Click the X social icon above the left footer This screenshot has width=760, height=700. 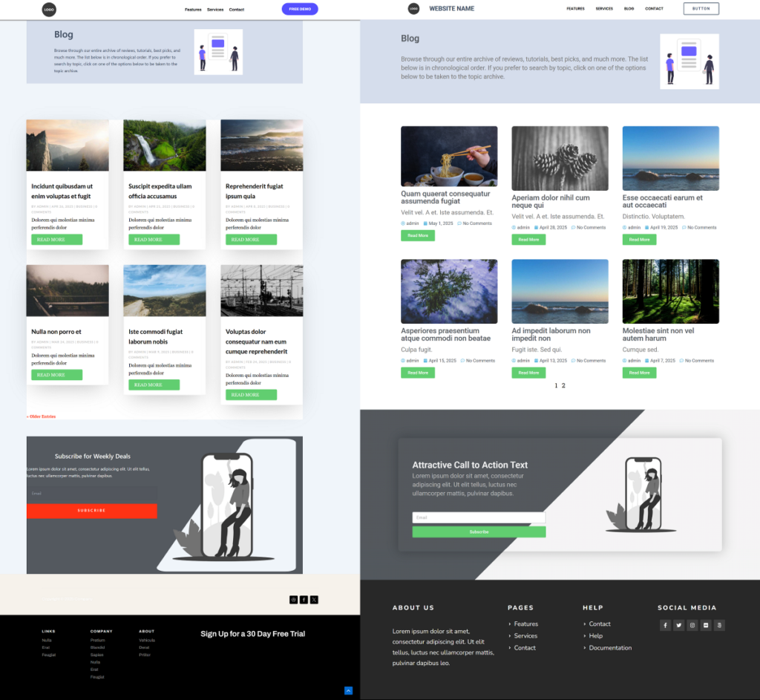point(314,599)
